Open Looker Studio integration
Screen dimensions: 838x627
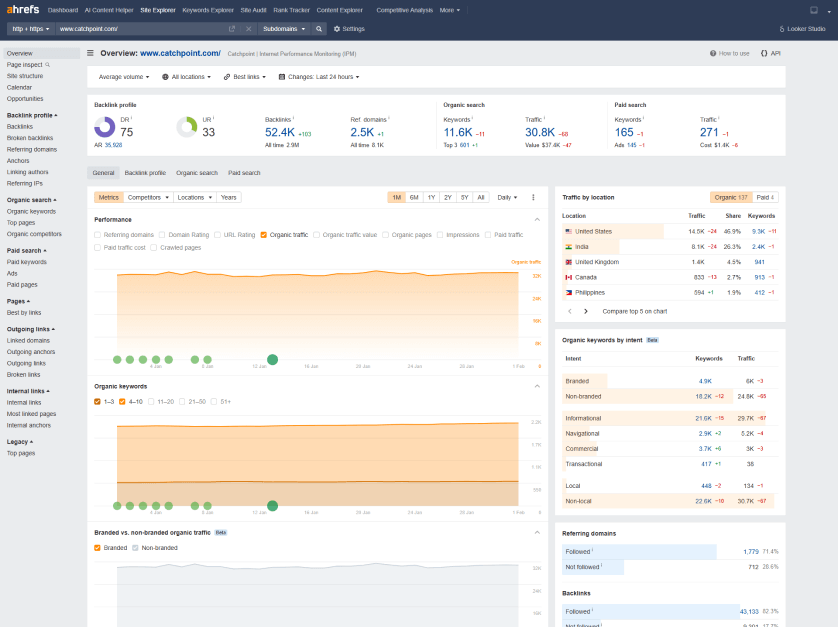click(x=802, y=29)
